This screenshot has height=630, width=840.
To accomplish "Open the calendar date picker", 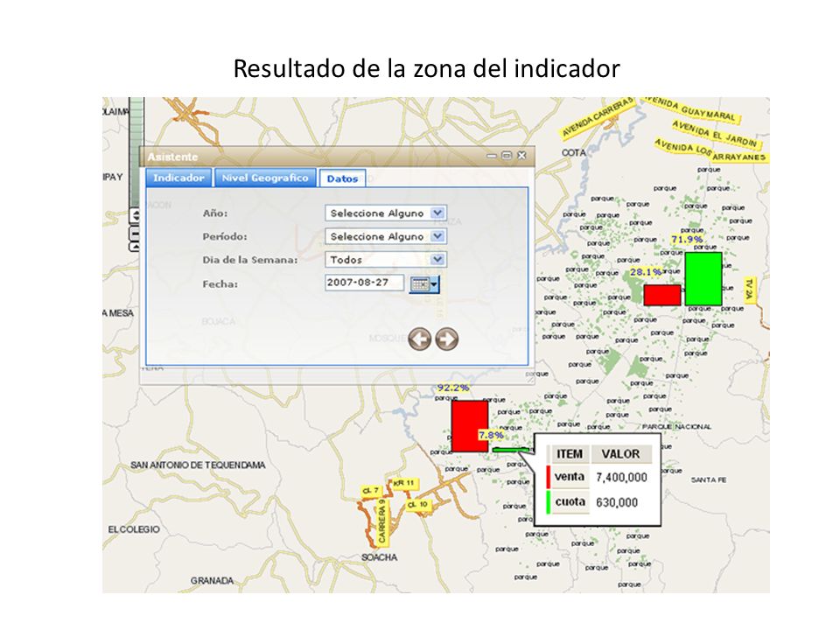I will (424, 283).
